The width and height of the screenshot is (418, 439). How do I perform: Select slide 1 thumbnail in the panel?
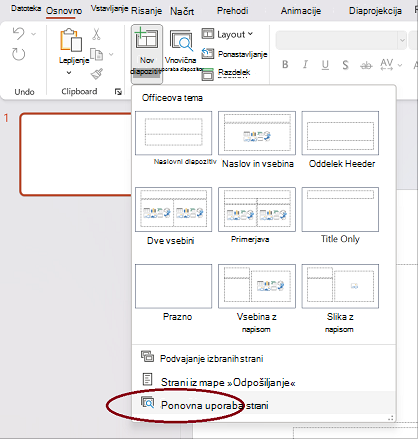click(76, 154)
